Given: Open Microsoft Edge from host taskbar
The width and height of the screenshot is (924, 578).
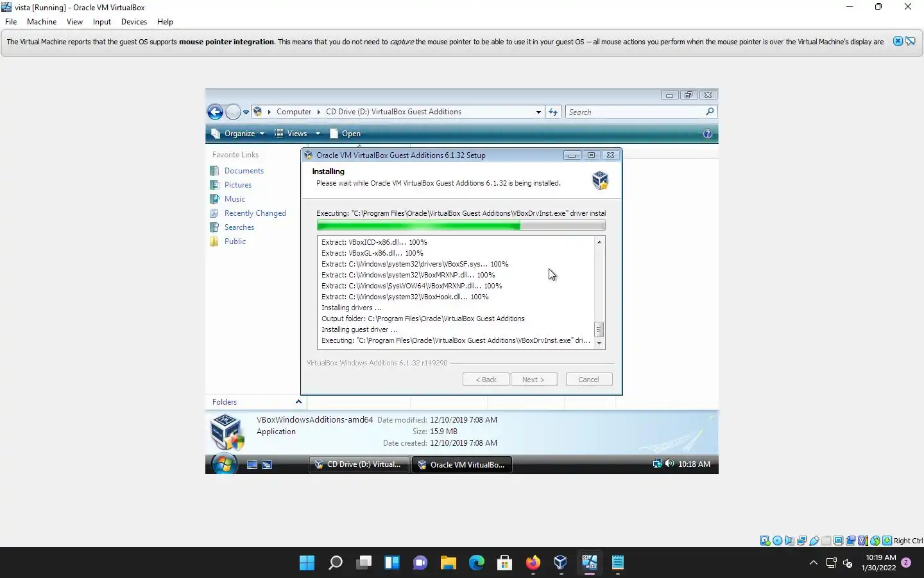Looking at the screenshot, I should 477,563.
